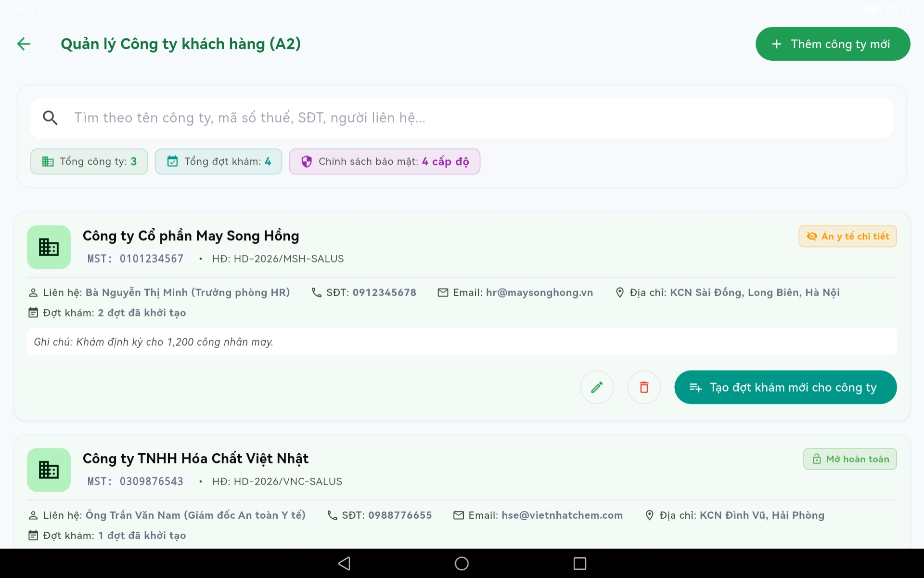Tap address KCN Đình Vũ, Hải Phòng
The width and height of the screenshot is (924, 578).
tap(762, 515)
